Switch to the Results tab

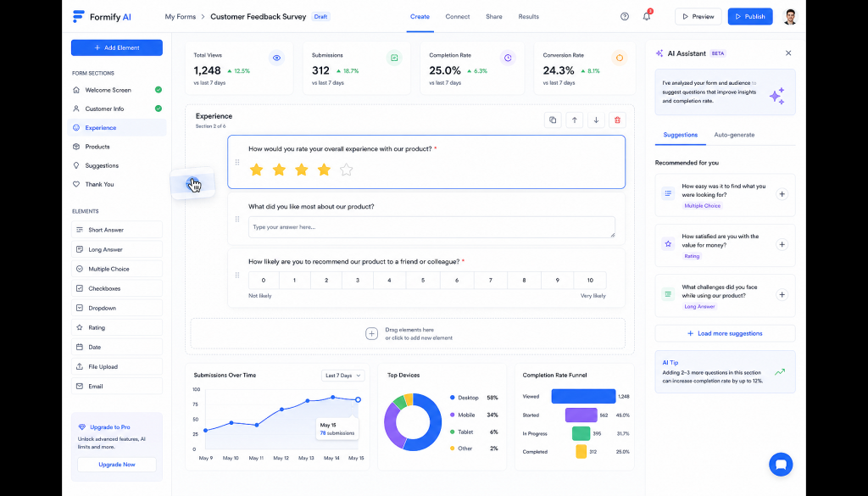[528, 17]
